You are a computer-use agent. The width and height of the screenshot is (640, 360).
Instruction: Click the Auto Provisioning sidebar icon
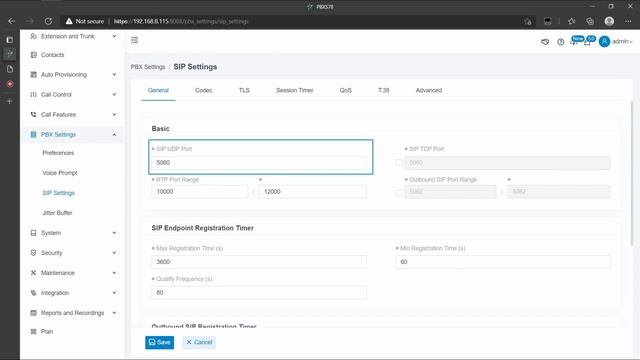(33, 75)
